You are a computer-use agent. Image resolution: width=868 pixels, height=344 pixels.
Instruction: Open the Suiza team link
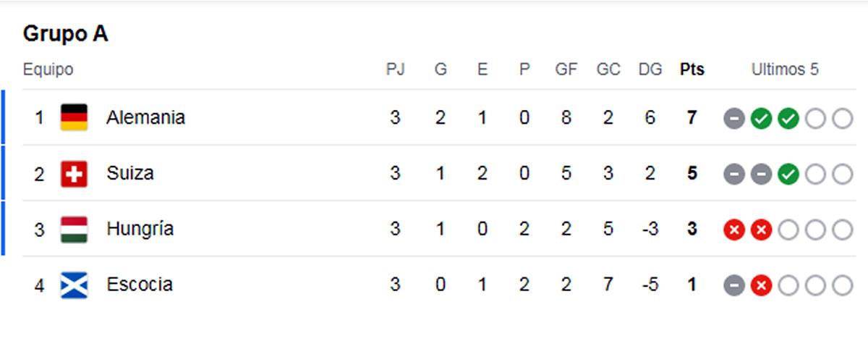click(130, 174)
